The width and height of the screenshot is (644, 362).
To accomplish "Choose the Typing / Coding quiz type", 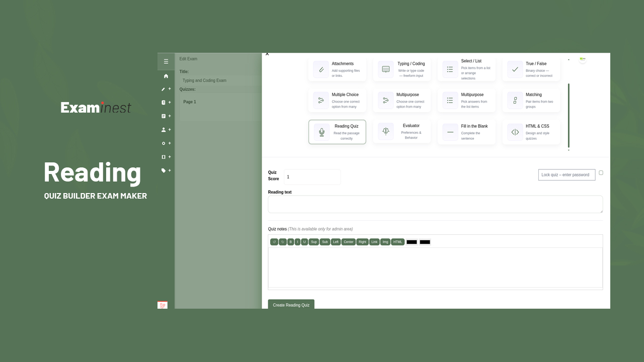I will (x=402, y=69).
